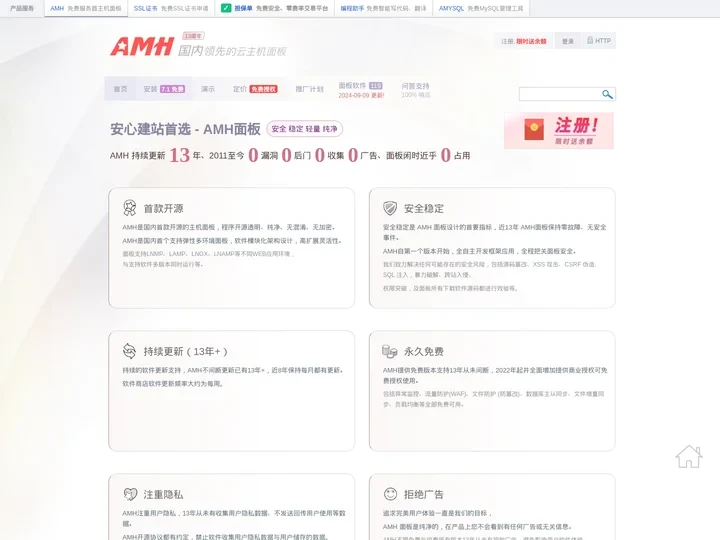
Task: Select the 编程助手 tab in top bar
Action: point(383,8)
